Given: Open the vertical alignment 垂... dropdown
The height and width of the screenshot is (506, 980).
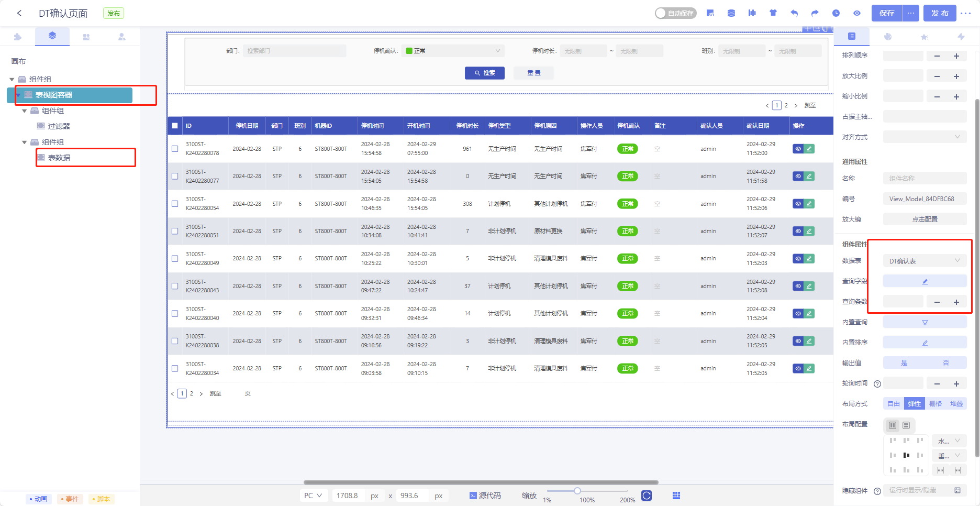Looking at the screenshot, I should 949,456.
